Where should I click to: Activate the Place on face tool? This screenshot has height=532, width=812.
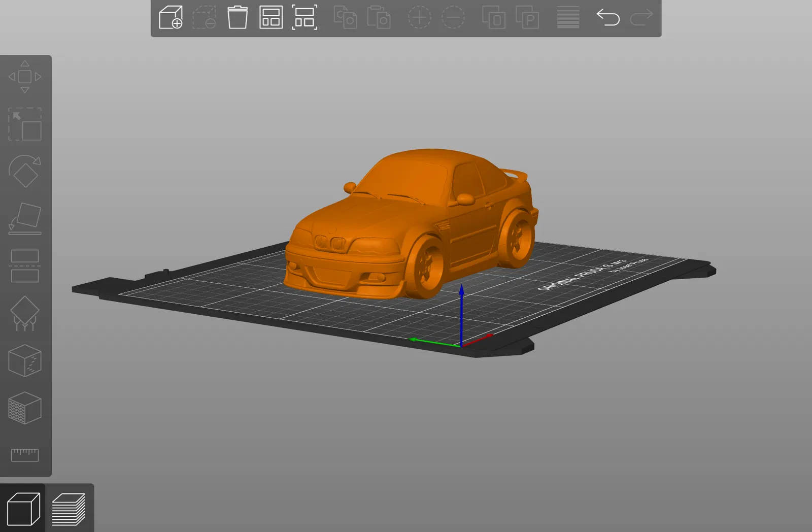(x=25, y=218)
